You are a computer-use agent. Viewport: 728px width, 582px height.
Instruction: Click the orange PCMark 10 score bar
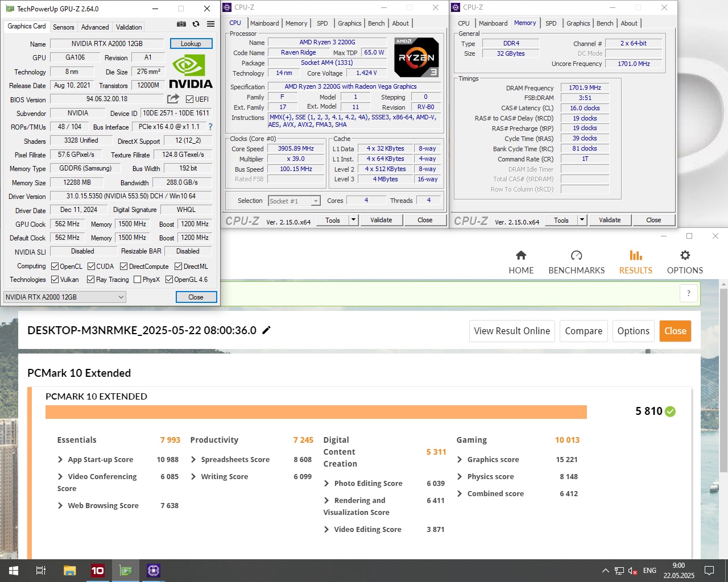(x=316, y=411)
